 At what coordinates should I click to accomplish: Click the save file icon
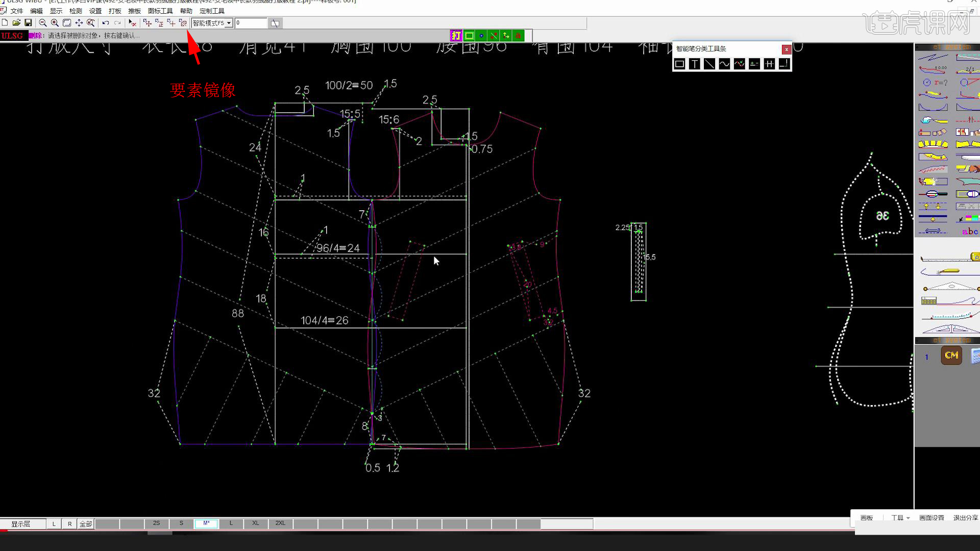[29, 23]
